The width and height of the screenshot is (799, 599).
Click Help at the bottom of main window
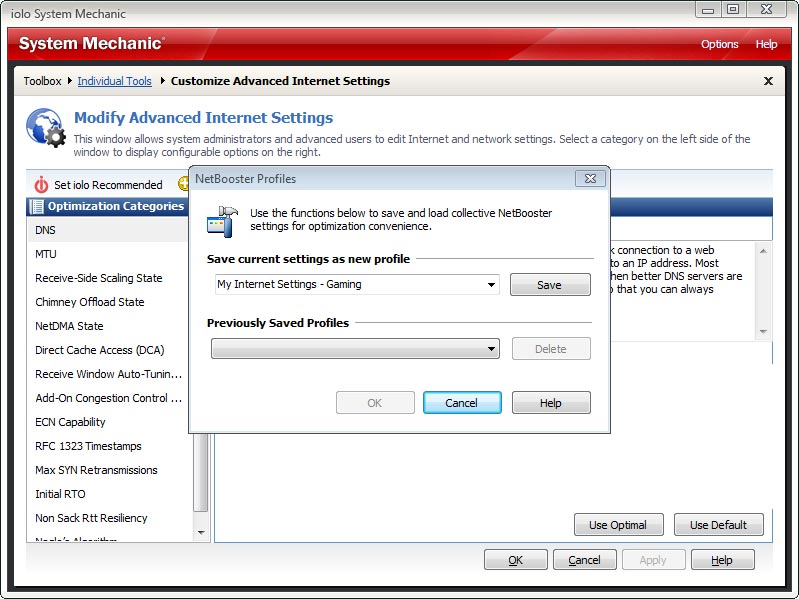[723, 560]
